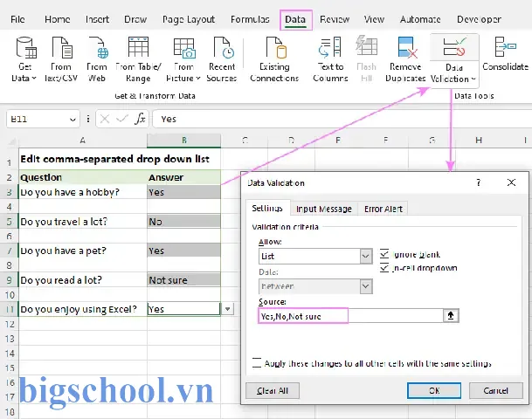The height and width of the screenshot is (419, 532).
Task: Open Existing Connections
Action: [x=274, y=59]
